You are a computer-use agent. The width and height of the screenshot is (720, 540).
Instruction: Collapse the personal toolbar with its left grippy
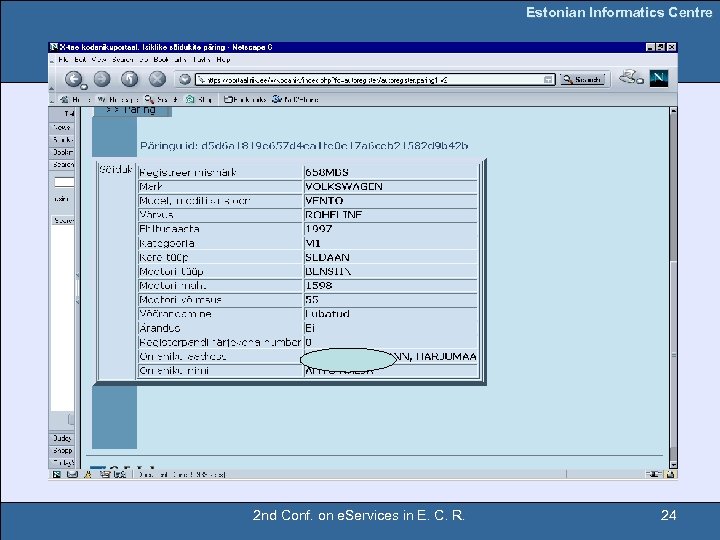(51, 99)
